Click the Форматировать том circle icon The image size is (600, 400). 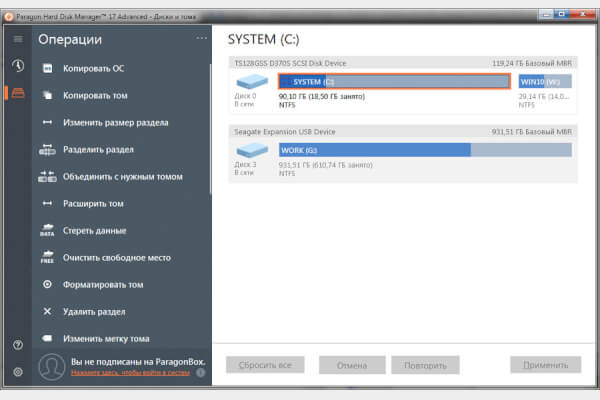47,284
